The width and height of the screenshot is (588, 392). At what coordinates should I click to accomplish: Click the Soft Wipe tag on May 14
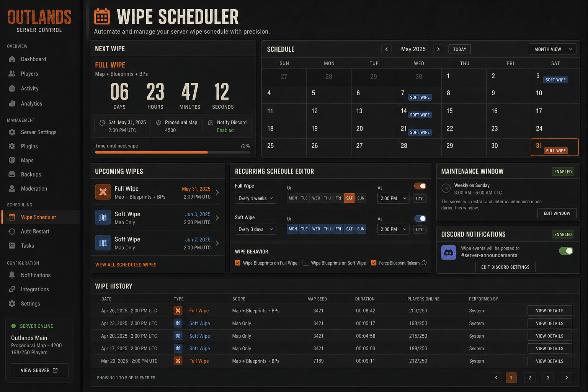click(x=420, y=115)
